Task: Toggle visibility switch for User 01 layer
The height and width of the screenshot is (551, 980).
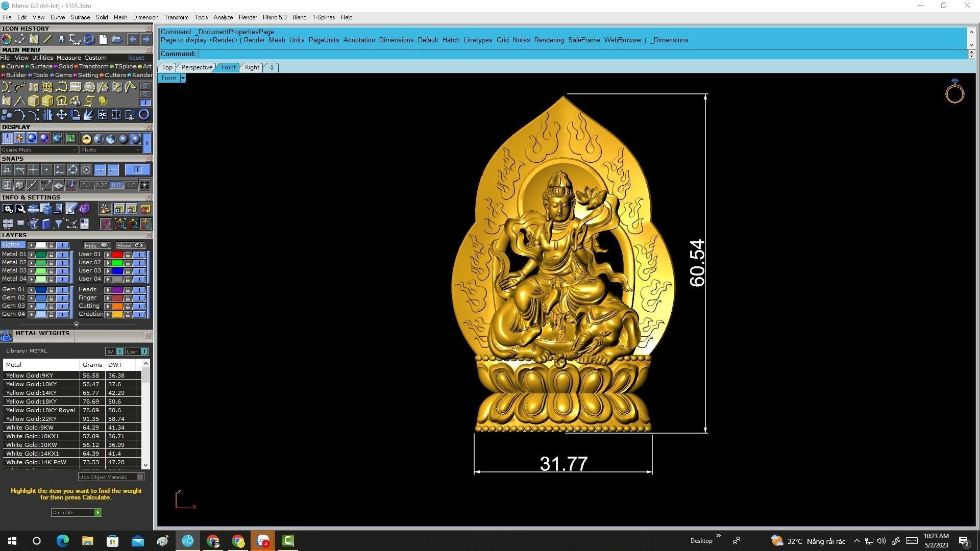Action: 139,255
